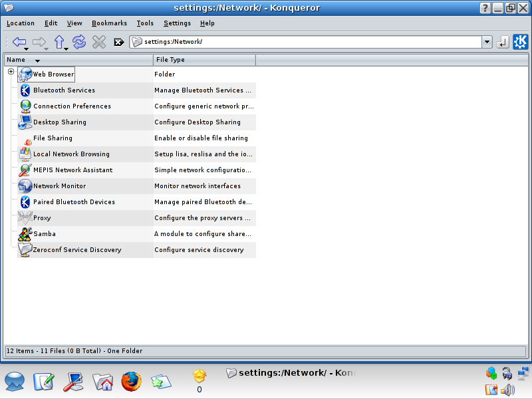Viewport: 532px width, 399px height.
Task: Expand the Web Browser folder tree
Action: (11, 72)
